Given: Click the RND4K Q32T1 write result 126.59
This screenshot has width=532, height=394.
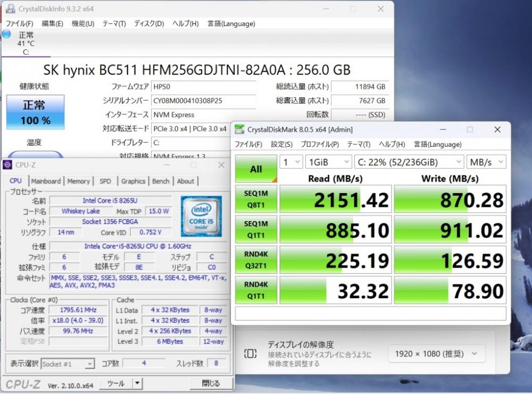Looking at the screenshot, I should click(x=450, y=260).
